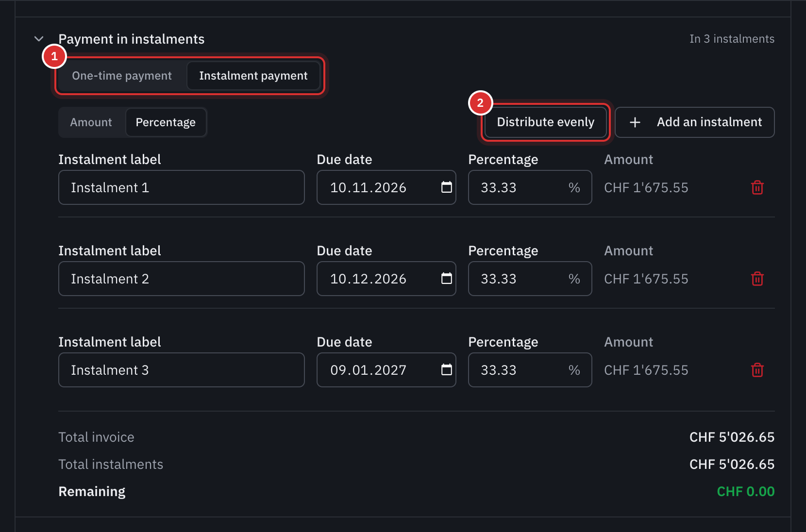Click the 'Remaining' label
This screenshot has height=532, width=806.
[x=92, y=491]
